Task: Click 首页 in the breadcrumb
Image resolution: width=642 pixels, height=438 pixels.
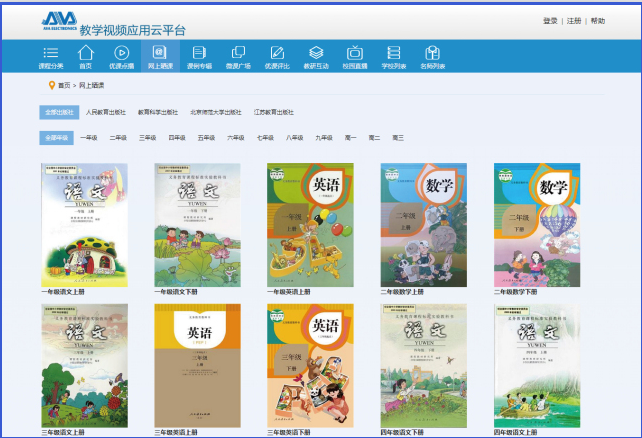Action: (64, 86)
